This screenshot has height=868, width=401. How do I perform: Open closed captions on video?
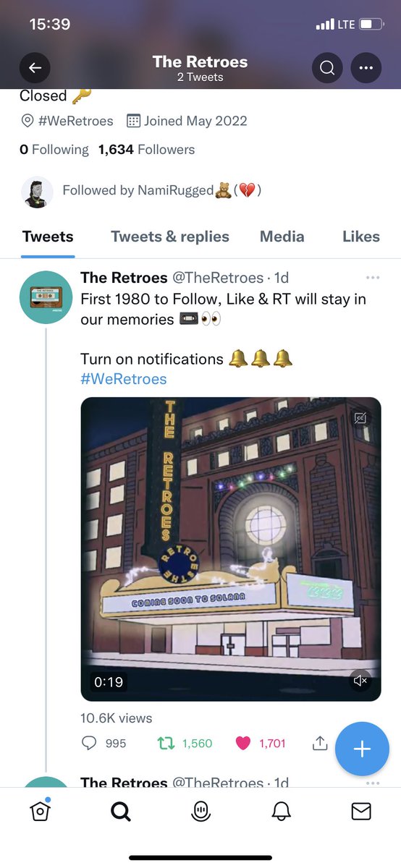tap(360, 418)
